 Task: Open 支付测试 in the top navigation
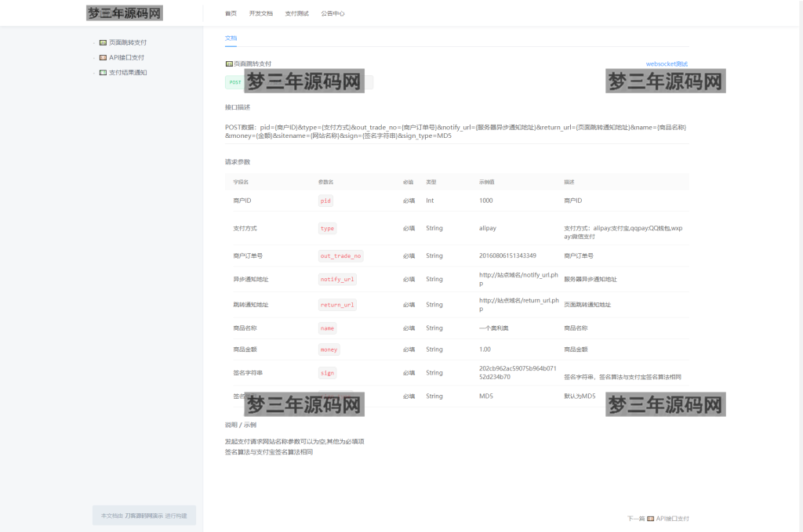click(x=297, y=14)
